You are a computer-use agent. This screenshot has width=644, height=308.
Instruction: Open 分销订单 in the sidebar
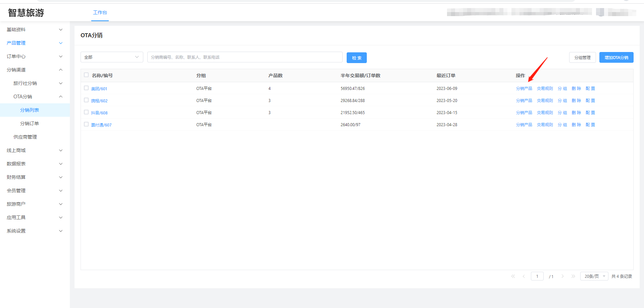30,123
